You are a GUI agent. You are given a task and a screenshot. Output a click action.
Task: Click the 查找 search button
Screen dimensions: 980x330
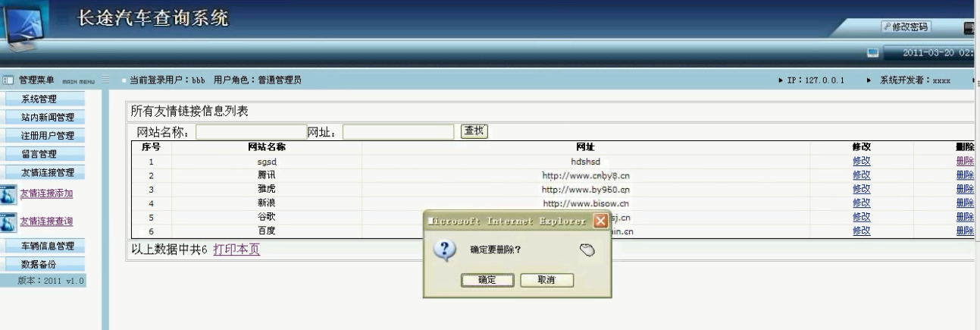tap(474, 131)
